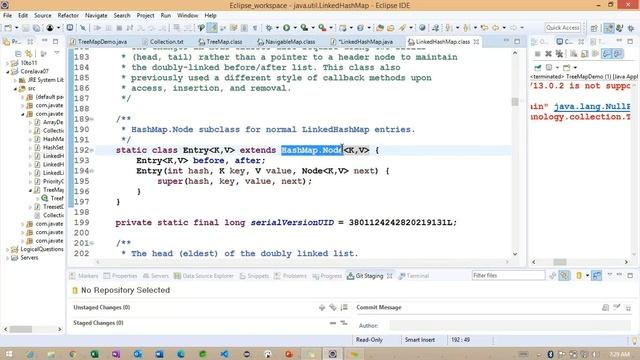Collapse the Entry class fold at line 192
This screenshot has width=640, height=360.
(92, 150)
